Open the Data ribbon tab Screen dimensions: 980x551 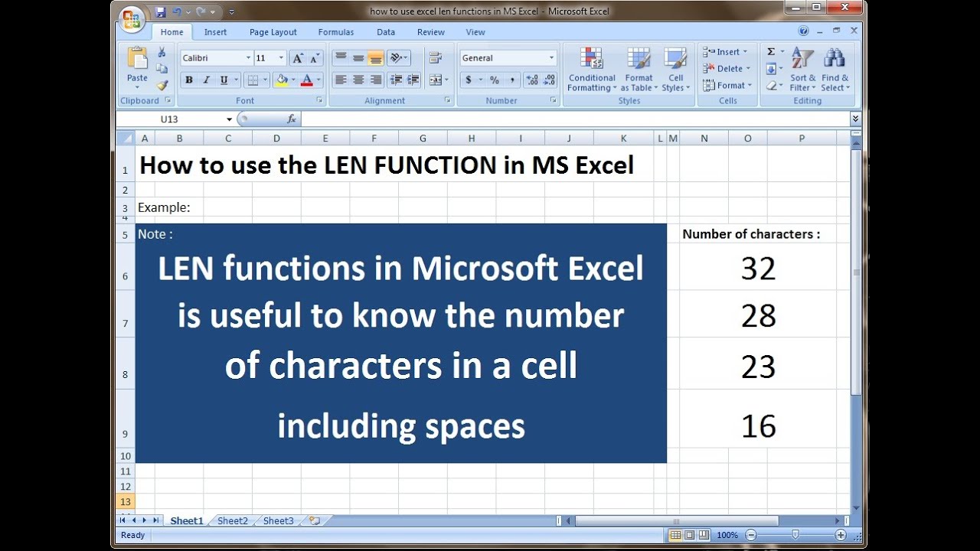tap(386, 32)
